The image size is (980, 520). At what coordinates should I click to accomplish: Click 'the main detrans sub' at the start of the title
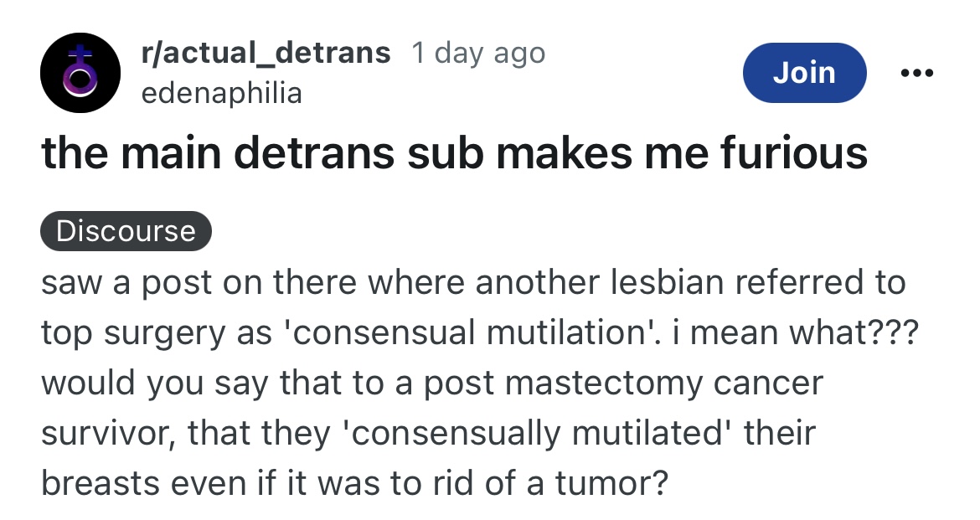[x=262, y=152]
